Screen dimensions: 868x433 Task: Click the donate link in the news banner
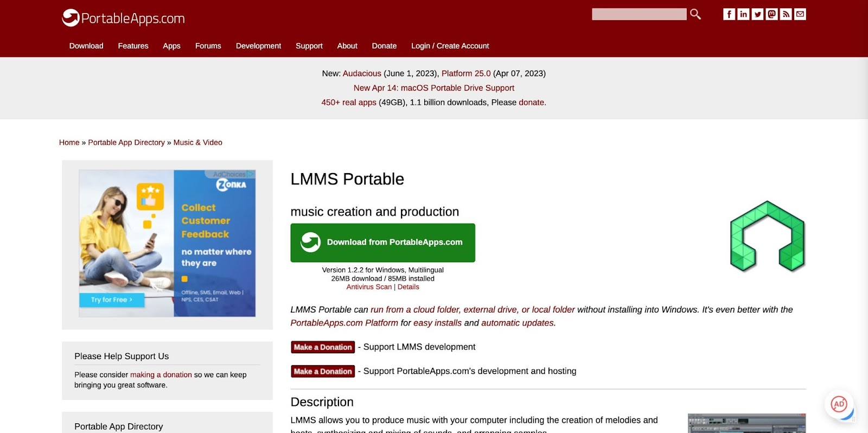click(x=532, y=102)
